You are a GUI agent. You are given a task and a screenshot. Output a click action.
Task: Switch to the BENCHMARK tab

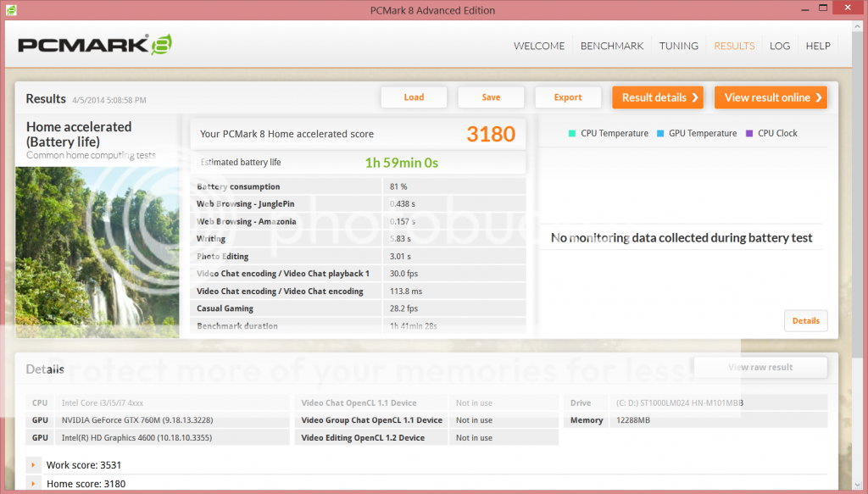click(x=611, y=46)
